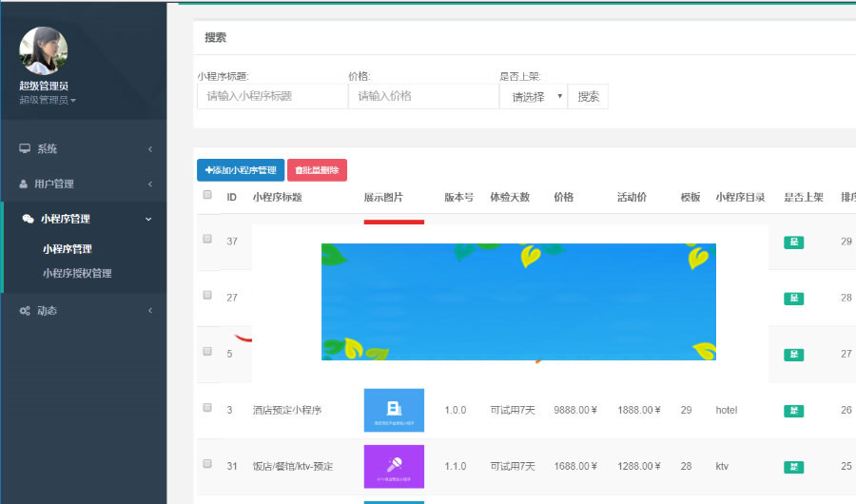Check the checkbox for row ID 3

tap(207, 408)
